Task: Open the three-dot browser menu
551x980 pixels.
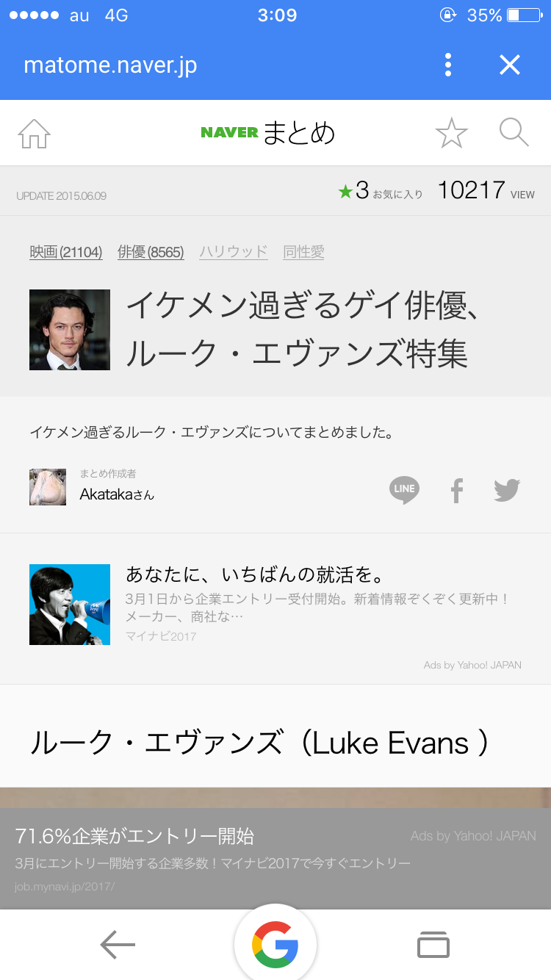Action: click(x=448, y=65)
